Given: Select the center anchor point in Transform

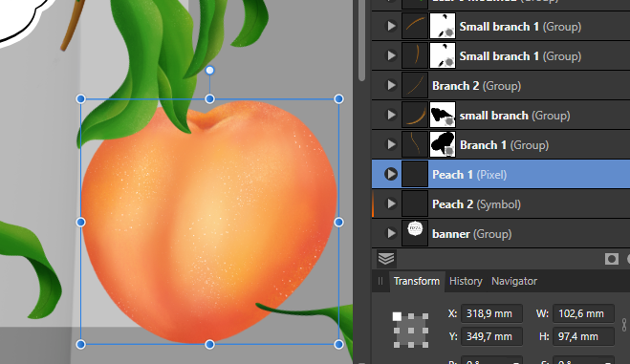Looking at the screenshot, I should click(411, 331).
